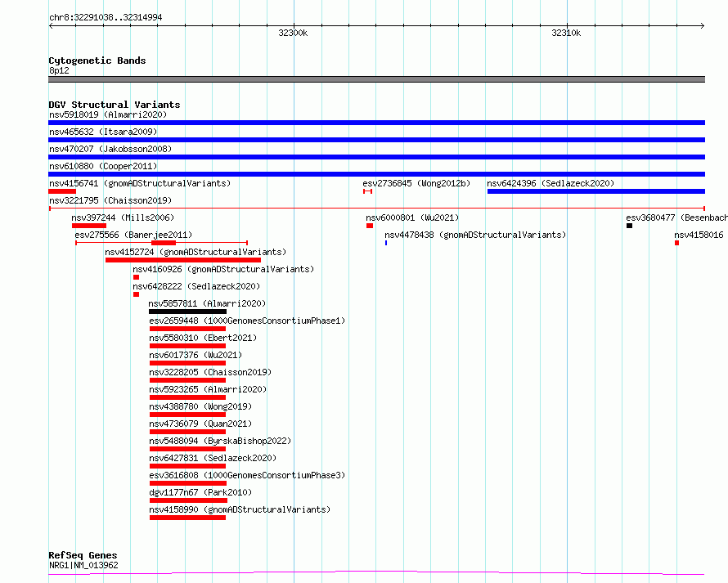This screenshot has width=728, height=583.
Task: Open nsv5923265 (Almarri2020) label
Action: [x=208, y=389]
